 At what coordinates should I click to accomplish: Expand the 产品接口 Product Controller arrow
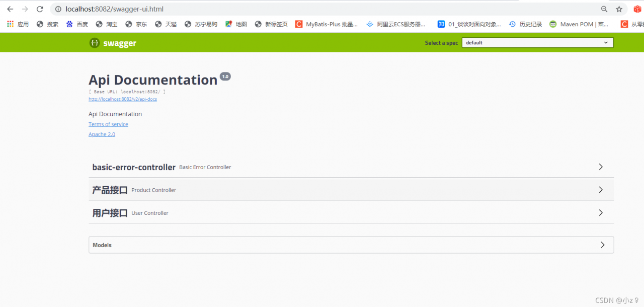[x=601, y=190]
